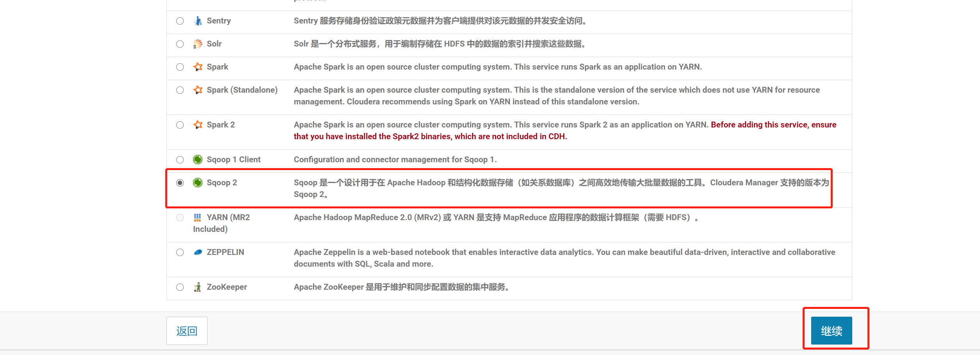
Task: Click the ZooKeeper service icon
Action: [198, 287]
